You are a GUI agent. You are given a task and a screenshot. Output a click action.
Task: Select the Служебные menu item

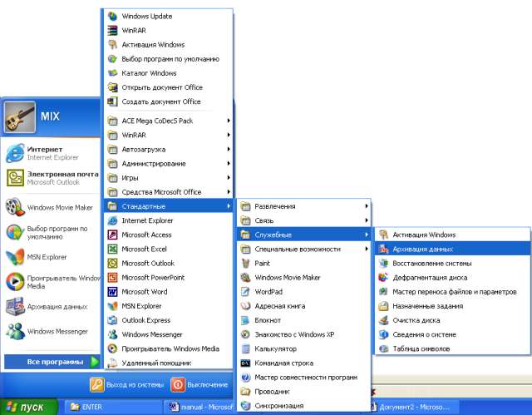pos(304,235)
